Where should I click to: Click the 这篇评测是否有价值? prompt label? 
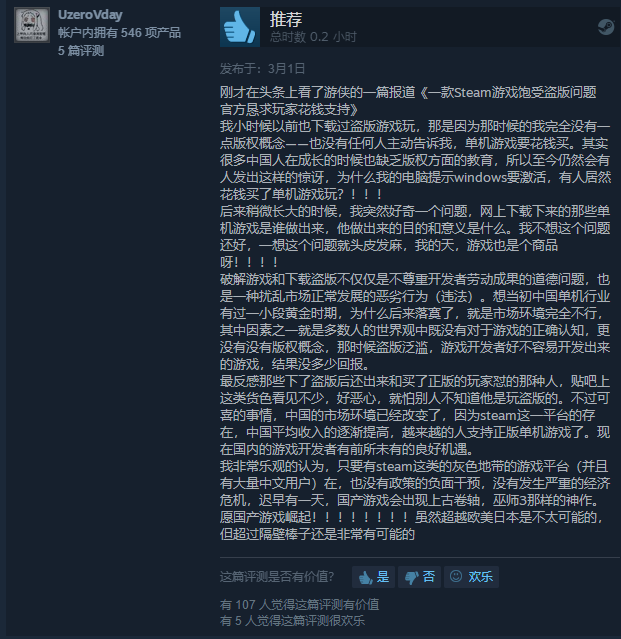[x=277, y=577]
